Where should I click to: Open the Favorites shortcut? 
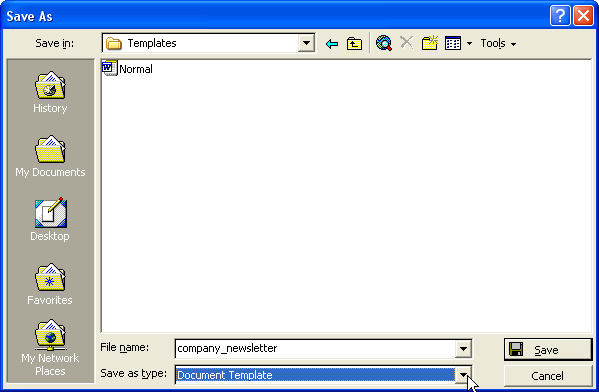click(50, 284)
